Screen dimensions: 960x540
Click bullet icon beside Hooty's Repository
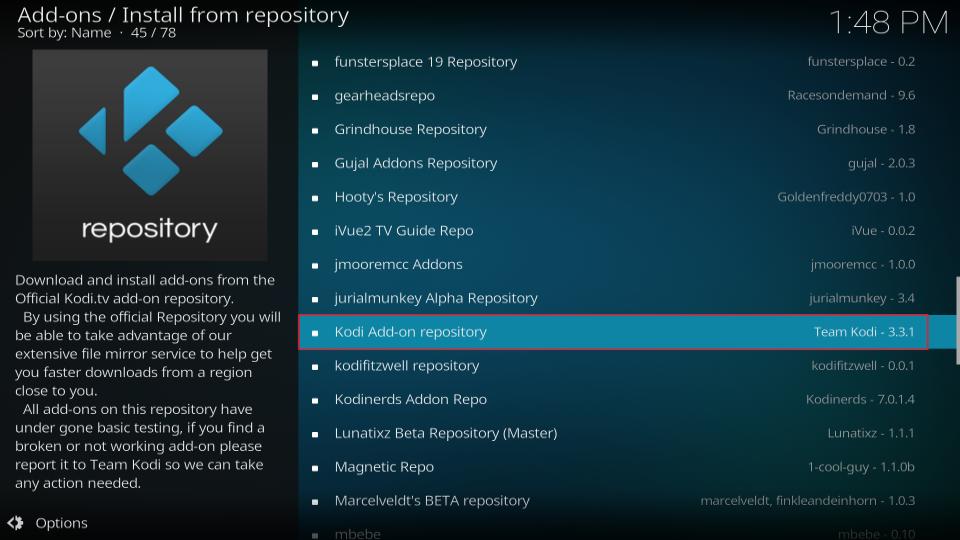point(315,198)
